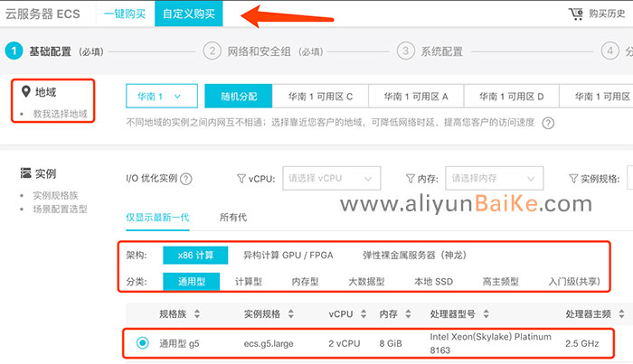Click the 实例 server icon
The image size is (633, 364).
click(x=26, y=173)
